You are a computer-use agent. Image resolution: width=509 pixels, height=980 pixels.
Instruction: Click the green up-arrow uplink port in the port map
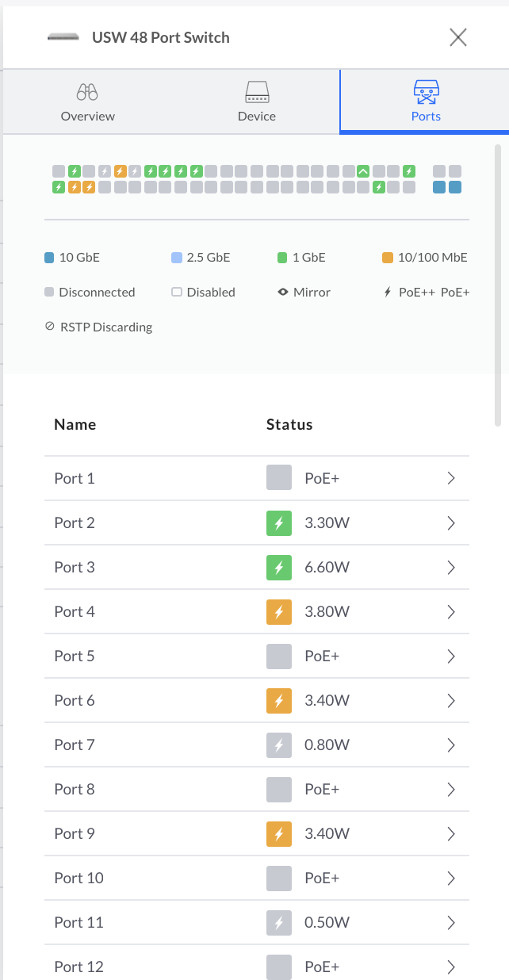[x=362, y=171]
